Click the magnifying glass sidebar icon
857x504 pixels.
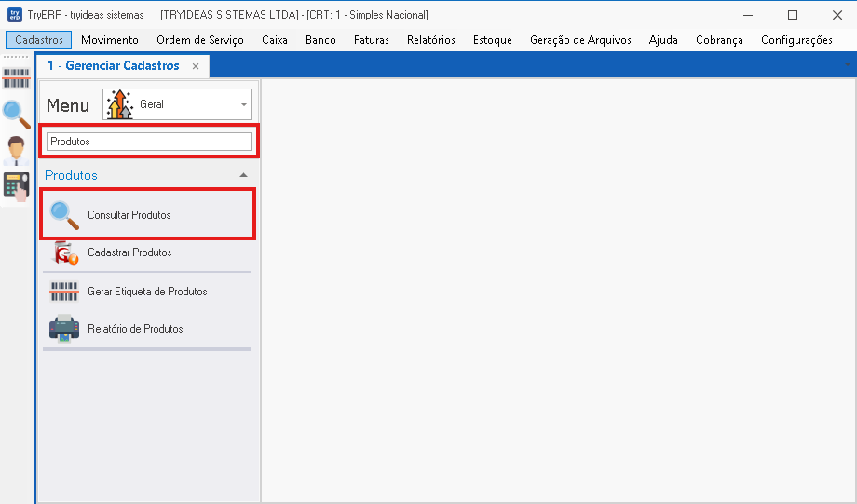pos(17,115)
